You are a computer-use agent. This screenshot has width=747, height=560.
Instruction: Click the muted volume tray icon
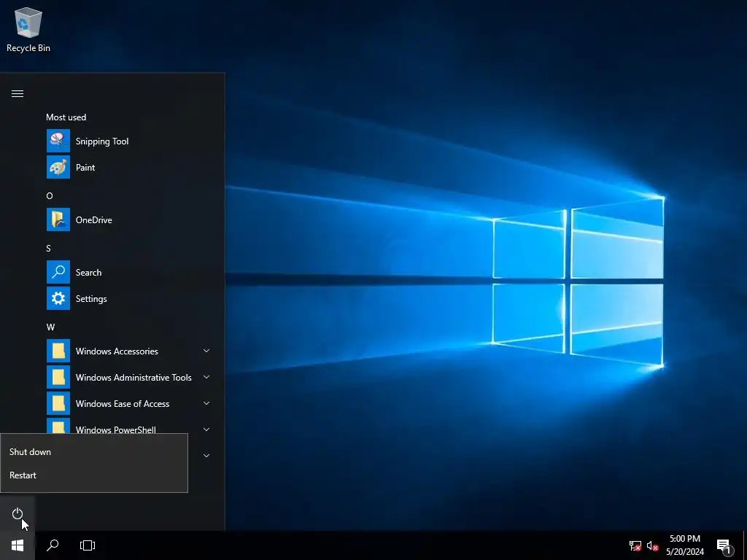(x=652, y=545)
